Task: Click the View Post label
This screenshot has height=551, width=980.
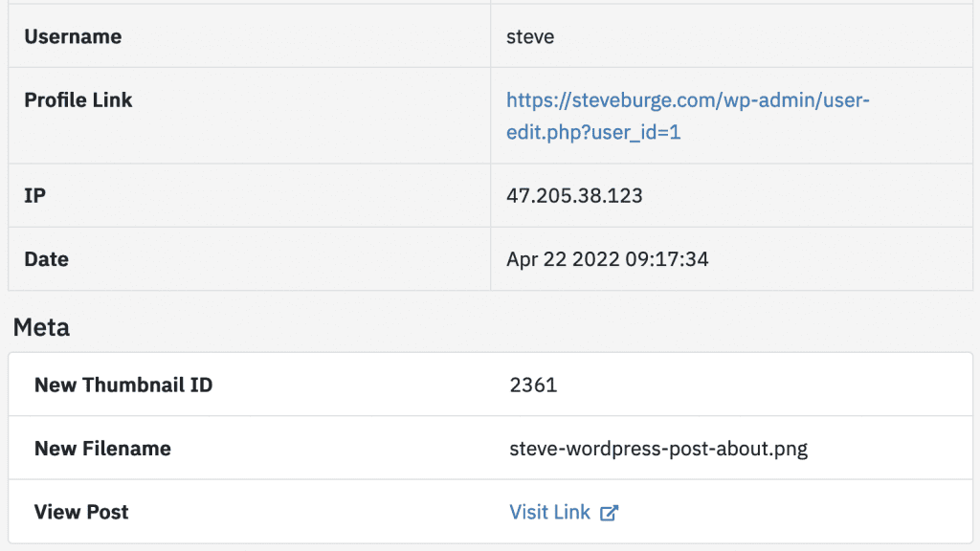Action: pos(81,512)
